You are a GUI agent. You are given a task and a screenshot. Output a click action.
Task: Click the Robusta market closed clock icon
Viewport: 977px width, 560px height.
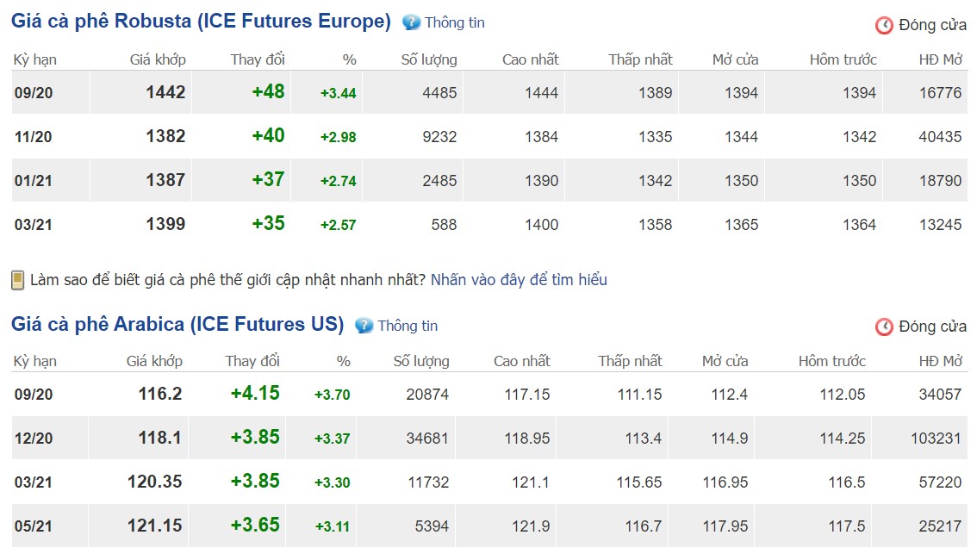click(x=884, y=25)
